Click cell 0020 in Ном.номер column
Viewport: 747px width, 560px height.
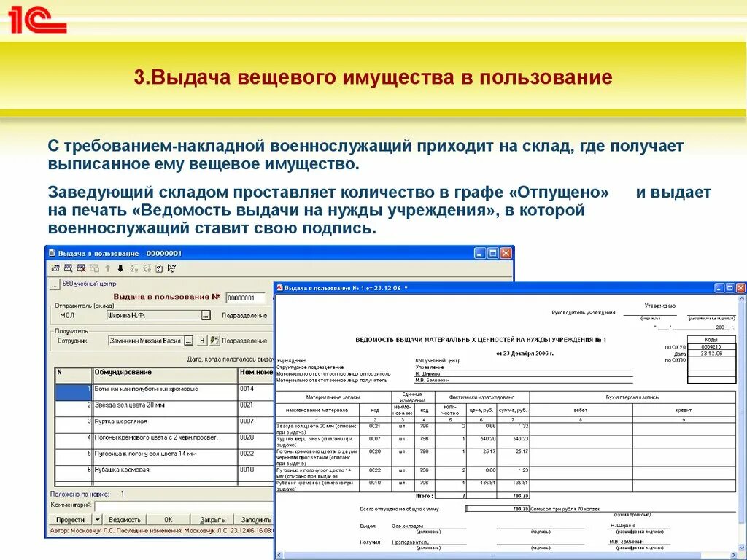256,440
